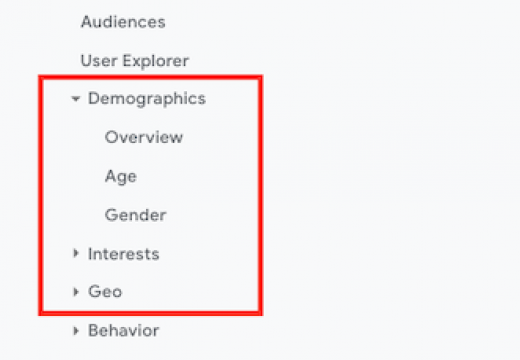Screen dimensions: 520x360
Task: Collapse Demographics using its down arrow
Action: 76,99
